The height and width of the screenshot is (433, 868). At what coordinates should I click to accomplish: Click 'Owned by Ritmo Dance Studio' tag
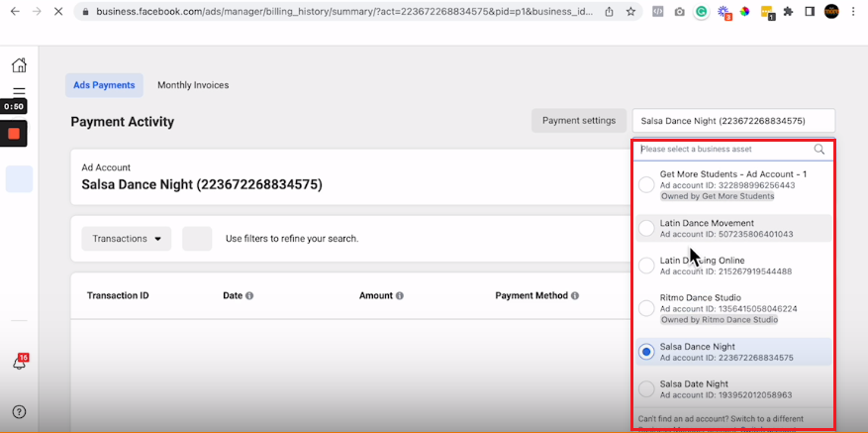pos(720,319)
